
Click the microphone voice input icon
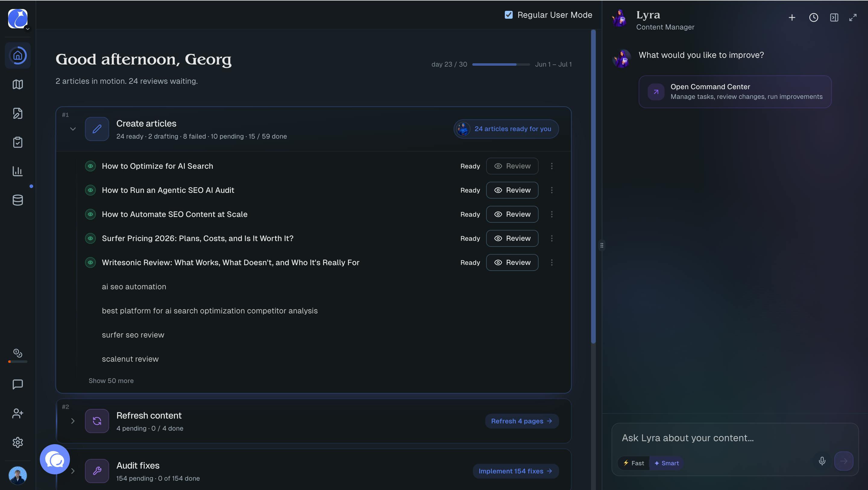click(822, 461)
